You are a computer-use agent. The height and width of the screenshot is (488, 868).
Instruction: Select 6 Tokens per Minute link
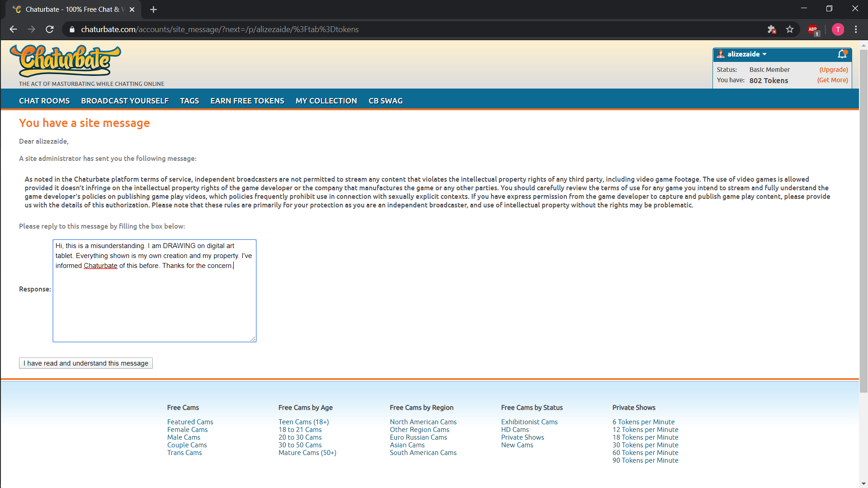coord(643,422)
